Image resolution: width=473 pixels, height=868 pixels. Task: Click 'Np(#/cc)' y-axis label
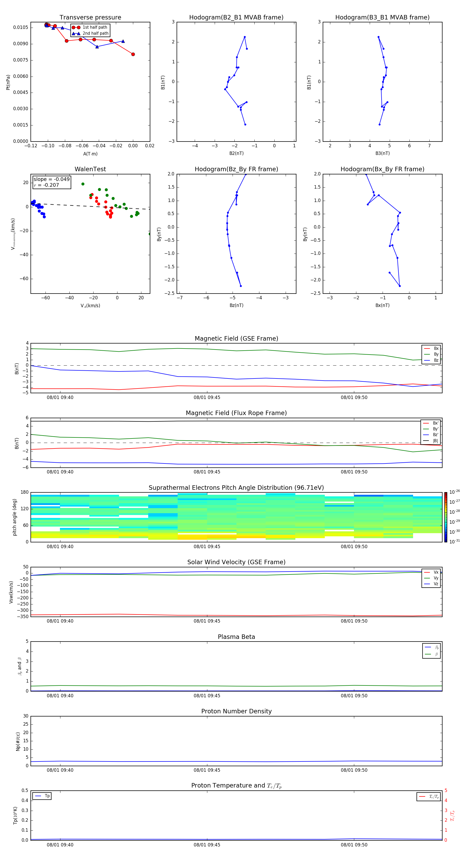click(x=18, y=741)
